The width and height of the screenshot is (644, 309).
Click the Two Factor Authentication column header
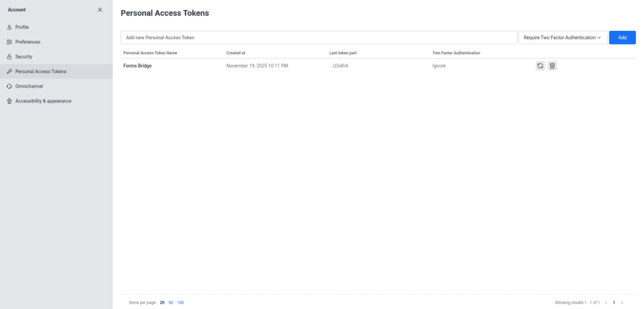click(x=457, y=53)
